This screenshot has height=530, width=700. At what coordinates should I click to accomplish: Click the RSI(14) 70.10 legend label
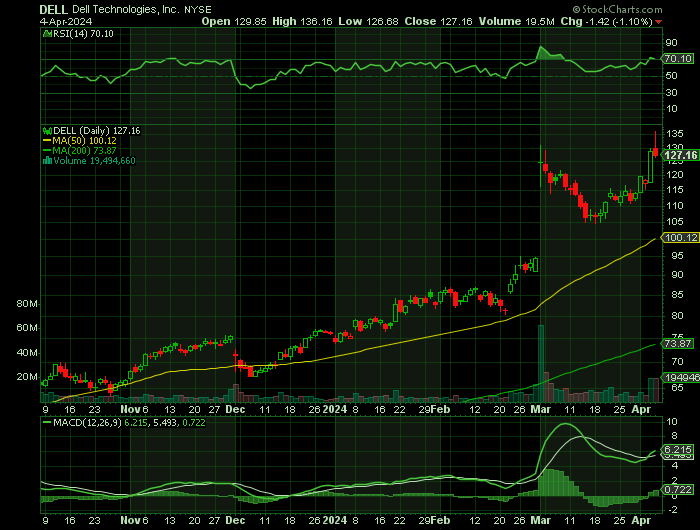coord(83,33)
